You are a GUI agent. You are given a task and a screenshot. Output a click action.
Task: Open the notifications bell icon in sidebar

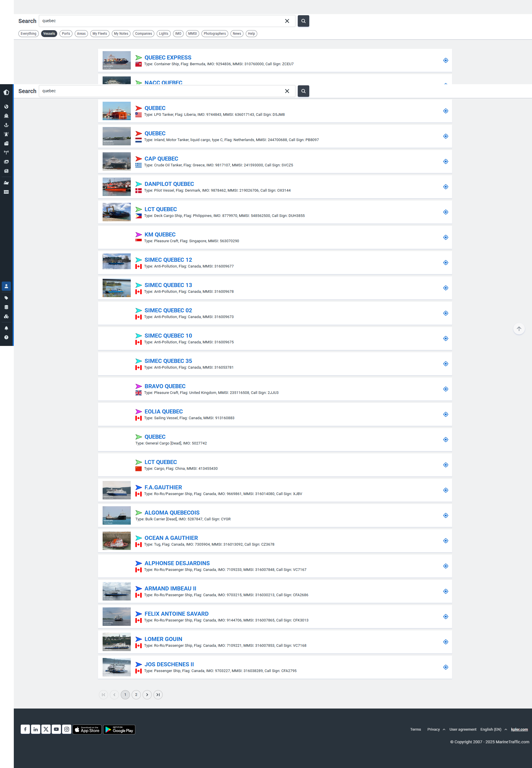(6, 328)
